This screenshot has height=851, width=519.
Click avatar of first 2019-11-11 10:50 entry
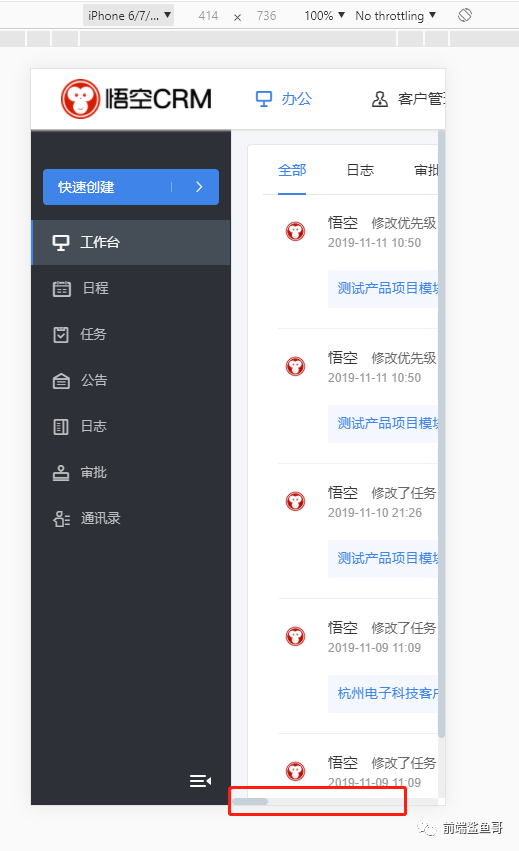click(295, 232)
